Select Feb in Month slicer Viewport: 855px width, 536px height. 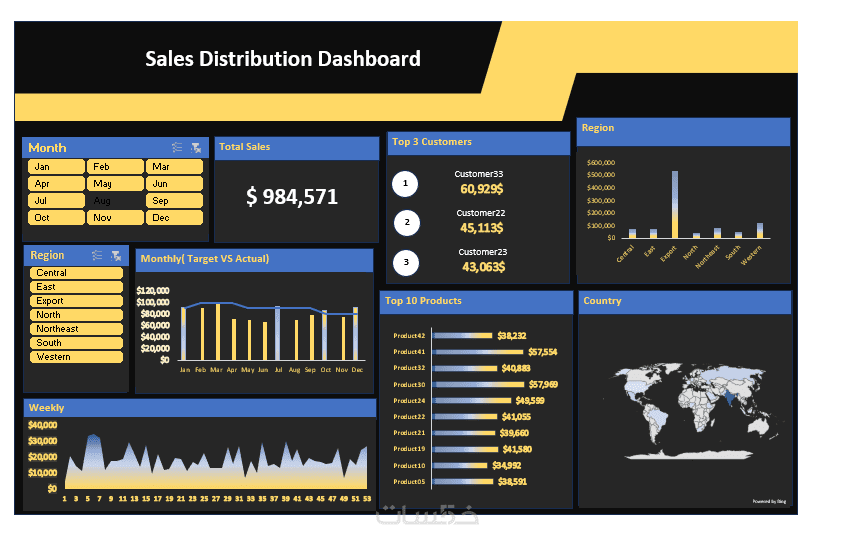coord(115,167)
